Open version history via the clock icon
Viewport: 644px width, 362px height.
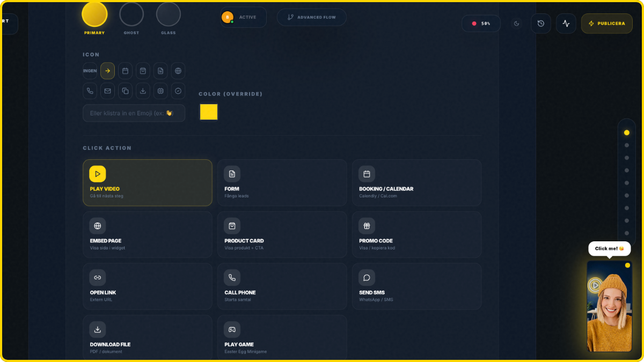[x=541, y=23]
